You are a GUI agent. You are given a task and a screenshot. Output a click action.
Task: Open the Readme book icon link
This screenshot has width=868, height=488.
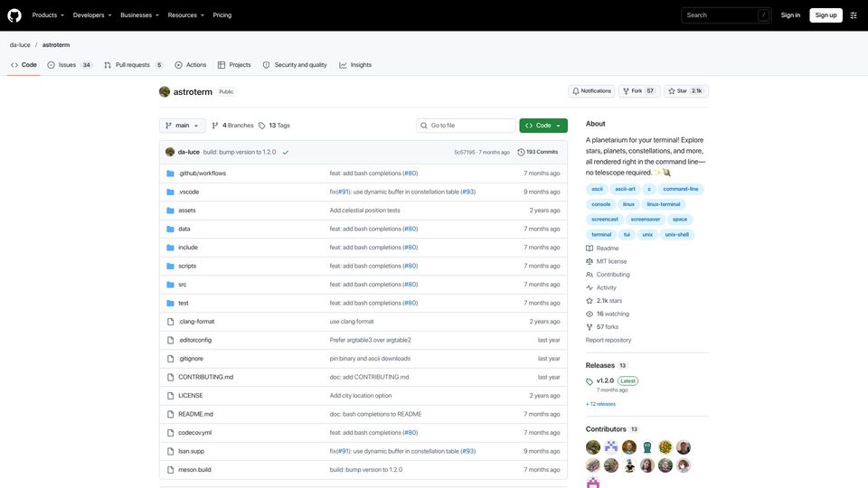pos(590,249)
